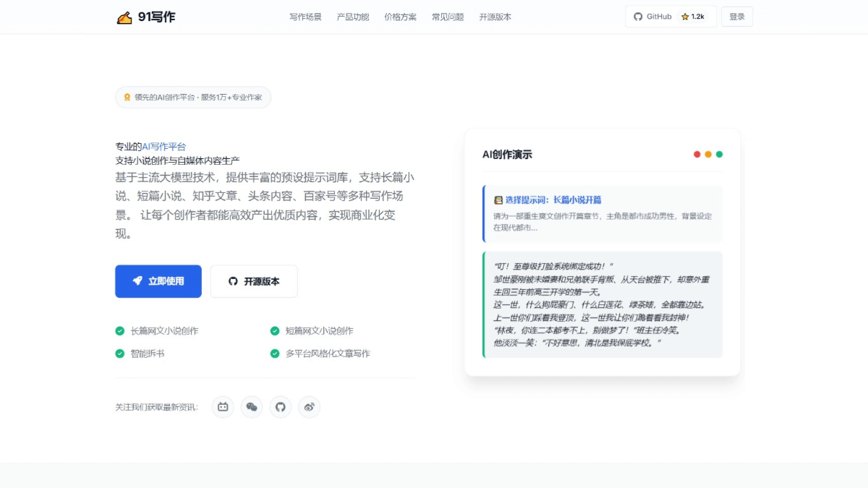Click the green dot in demo card

[719, 154]
